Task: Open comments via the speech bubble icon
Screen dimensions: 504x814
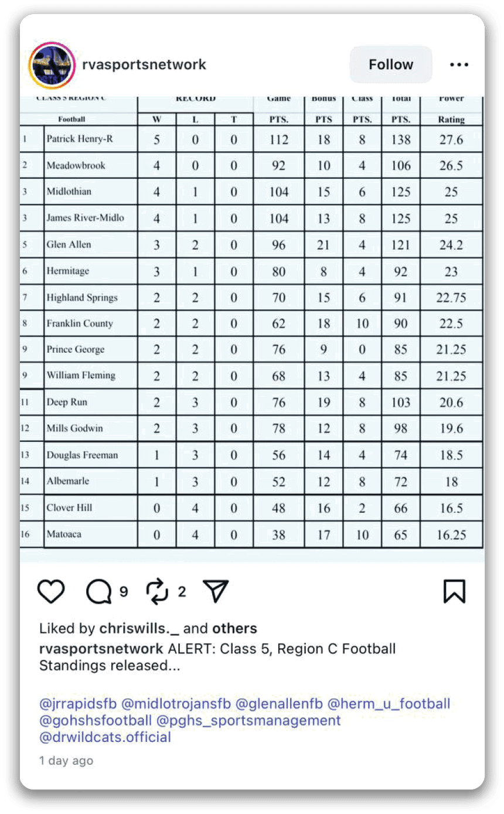Action: click(x=98, y=592)
